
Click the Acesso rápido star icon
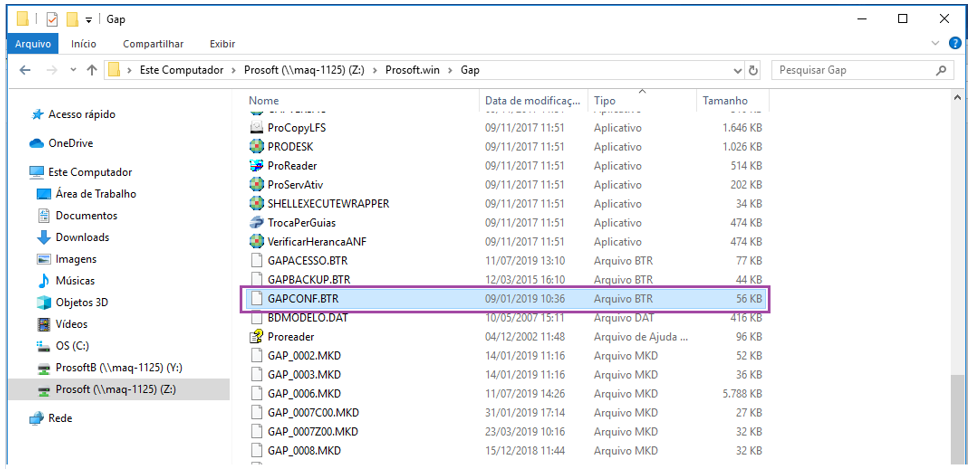tap(37, 114)
